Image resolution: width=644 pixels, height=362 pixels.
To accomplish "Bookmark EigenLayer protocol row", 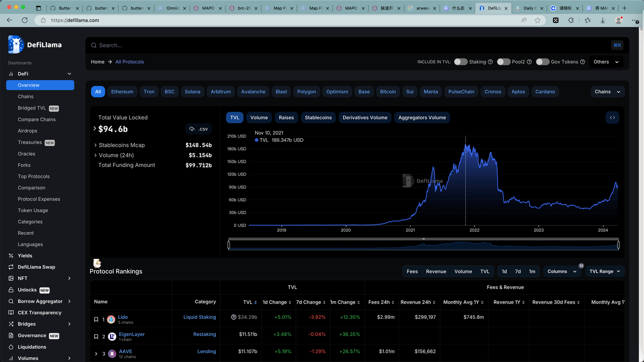I will [x=96, y=336].
